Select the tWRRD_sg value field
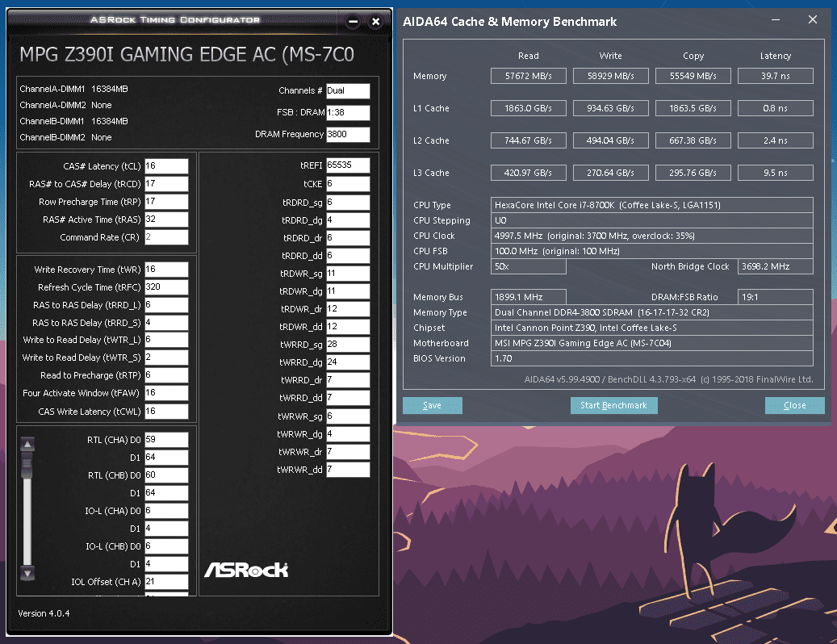837x644 pixels. pos(348,345)
